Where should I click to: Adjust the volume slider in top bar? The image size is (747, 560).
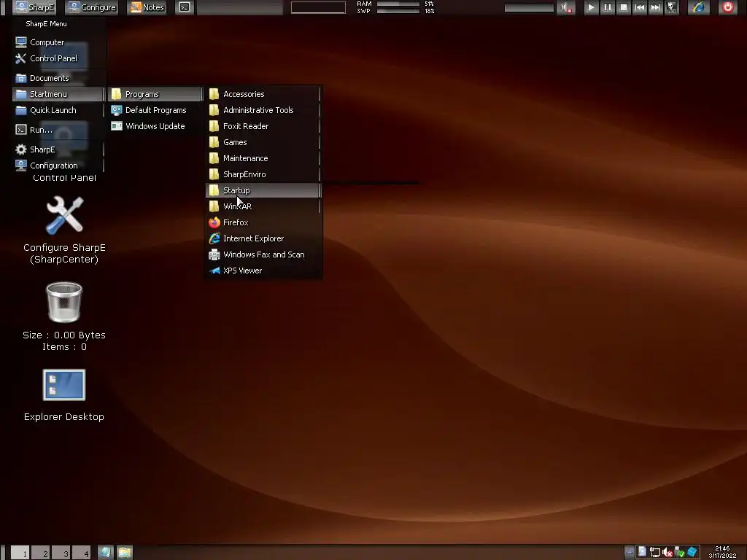pyautogui.click(x=530, y=7)
